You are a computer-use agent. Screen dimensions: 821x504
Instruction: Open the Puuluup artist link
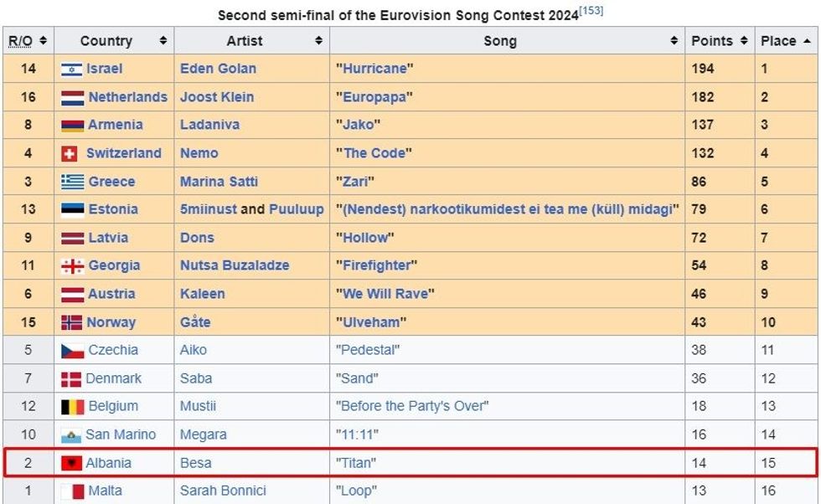point(296,209)
